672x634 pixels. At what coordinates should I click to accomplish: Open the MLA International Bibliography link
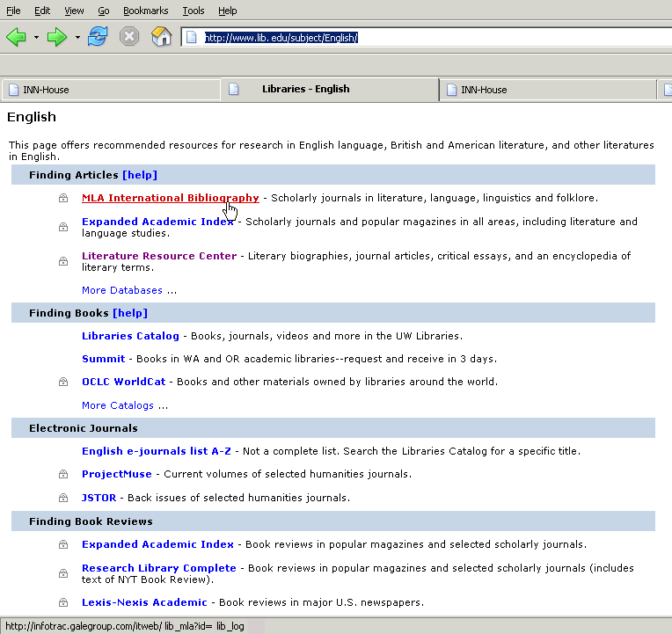click(x=170, y=198)
